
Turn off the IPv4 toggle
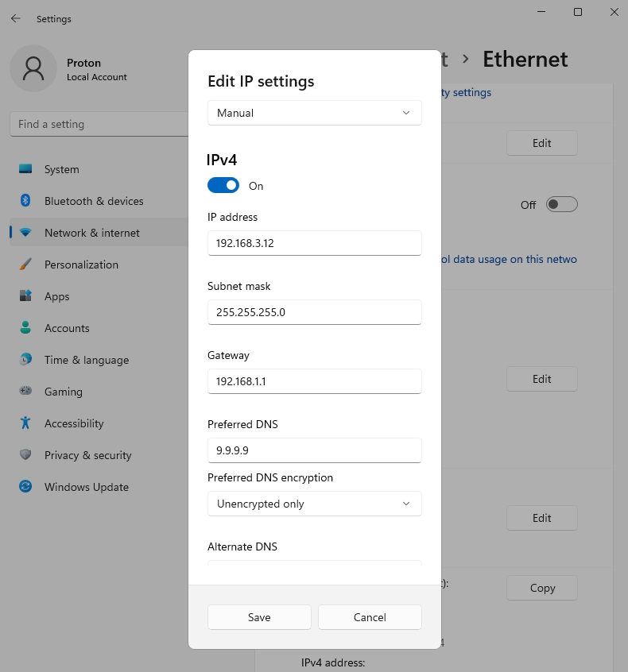(x=223, y=186)
